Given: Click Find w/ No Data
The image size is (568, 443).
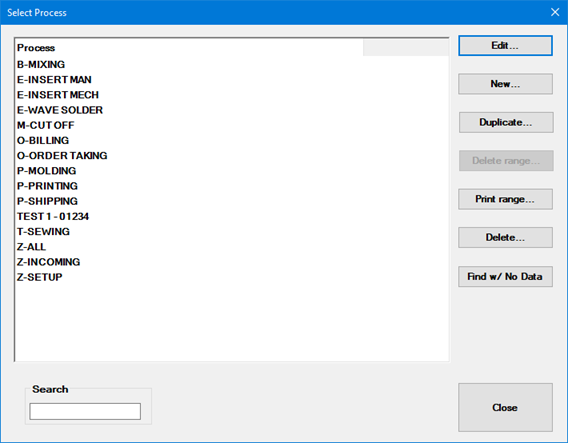Looking at the screenshot, I should pos(505,277).
